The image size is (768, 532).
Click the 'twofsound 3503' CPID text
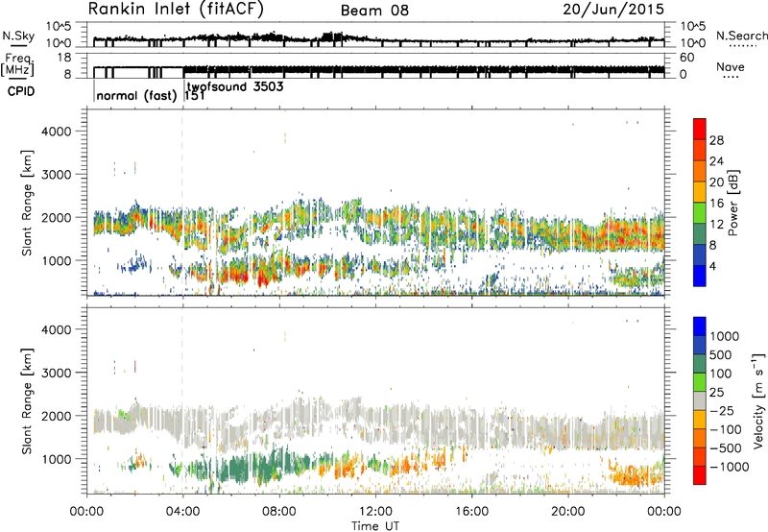[x=235, y=87]
